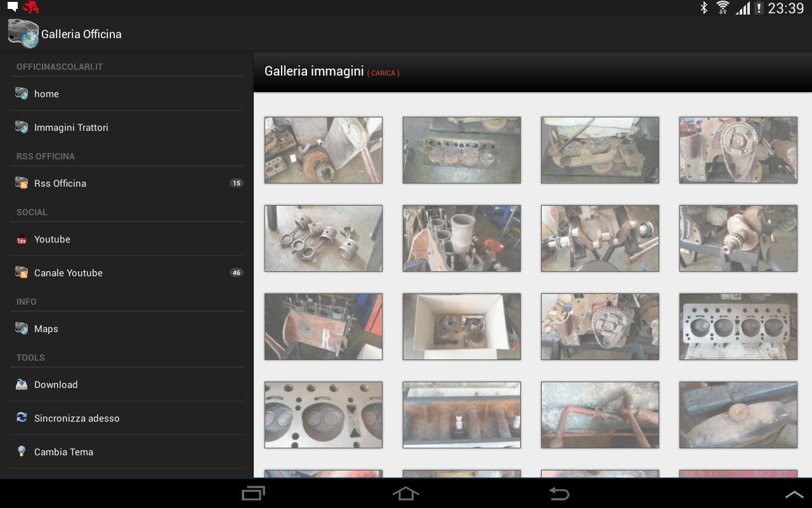Open the rocker parts on bench thumbnail

600,150
